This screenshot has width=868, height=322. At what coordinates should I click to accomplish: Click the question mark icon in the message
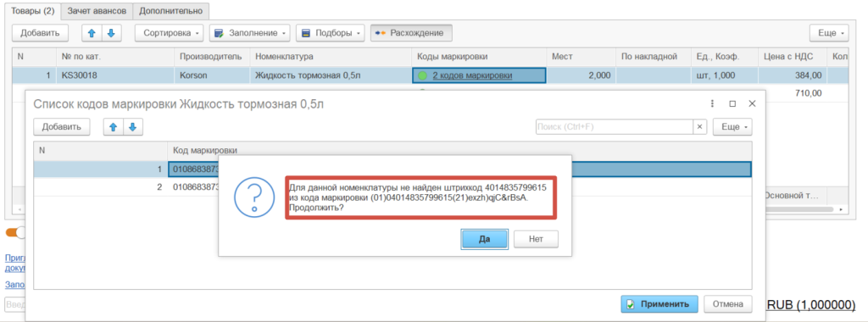pyautogui.click(x=254, y=197)
